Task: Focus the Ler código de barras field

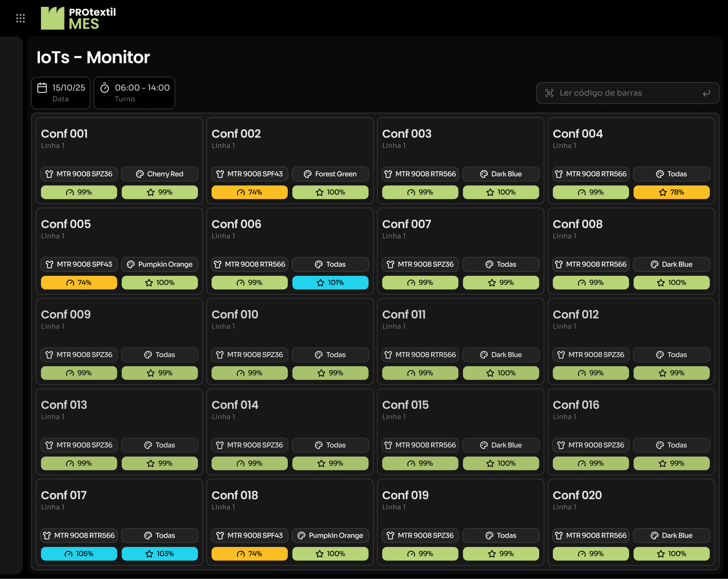Action: coord(628,93)
